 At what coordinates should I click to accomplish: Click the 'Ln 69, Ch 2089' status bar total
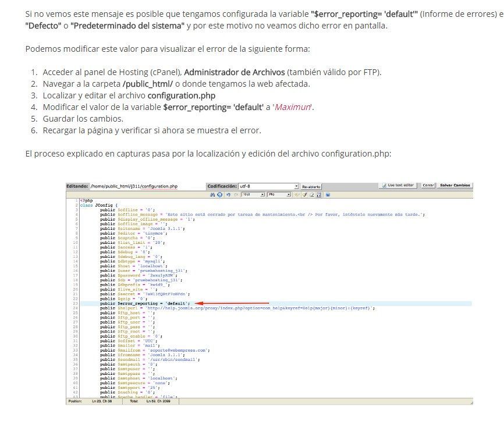tap(158, 401)
